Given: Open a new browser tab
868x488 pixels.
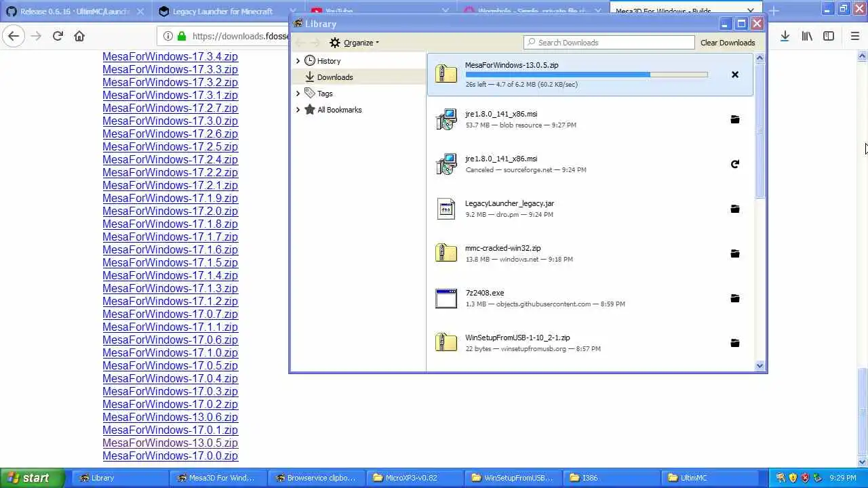Looking at the screenshot, I should point(774,11).
